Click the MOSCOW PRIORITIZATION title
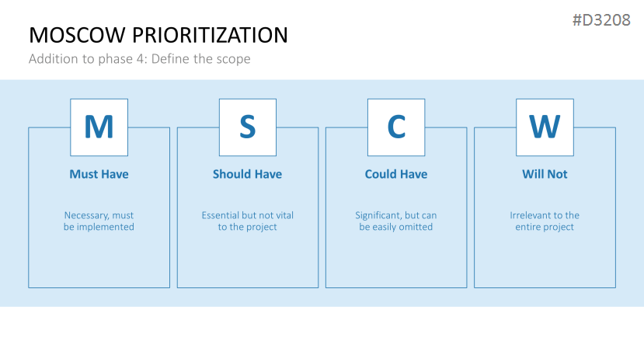The height and width of the screenshot is (362, 644). pos(158,35)
